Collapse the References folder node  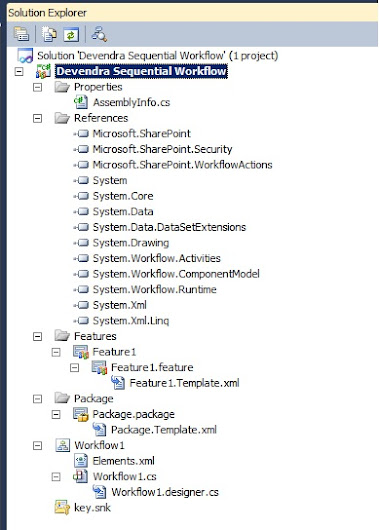pyautogui.click(x=38, y=118)
